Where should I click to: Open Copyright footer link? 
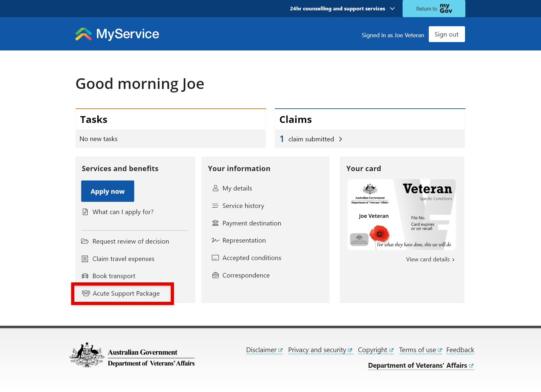coord(376,350)
